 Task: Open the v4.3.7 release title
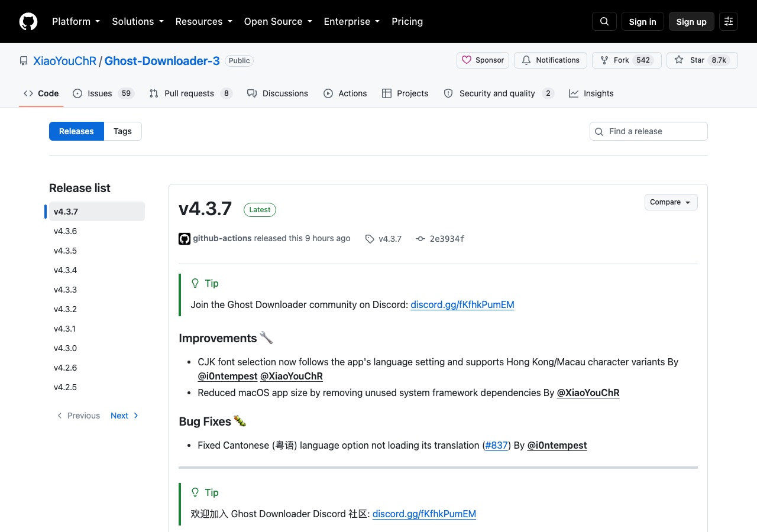pos(205,209)
